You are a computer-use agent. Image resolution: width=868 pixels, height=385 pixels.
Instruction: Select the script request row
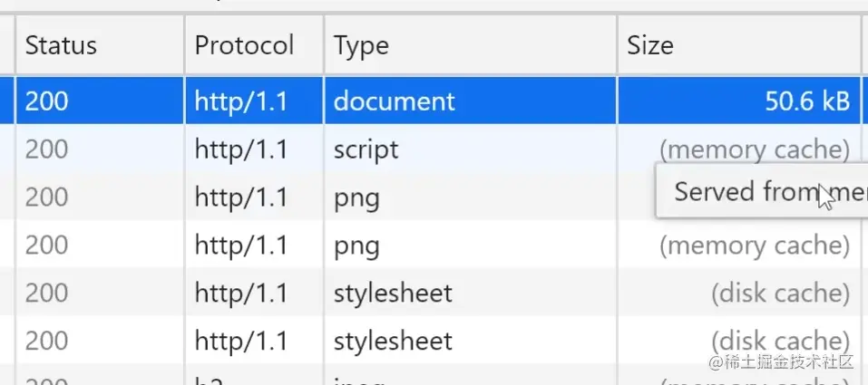coord(366,149)
